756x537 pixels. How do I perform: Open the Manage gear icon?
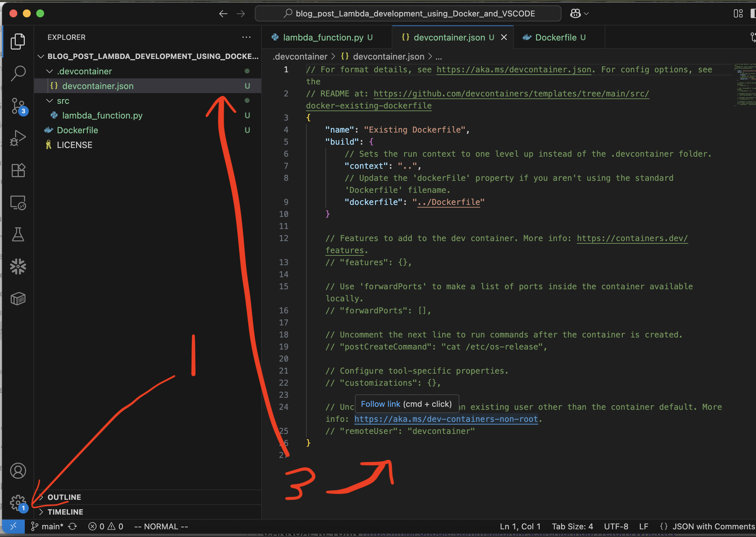pyautogui.click(x=18, y=503)
